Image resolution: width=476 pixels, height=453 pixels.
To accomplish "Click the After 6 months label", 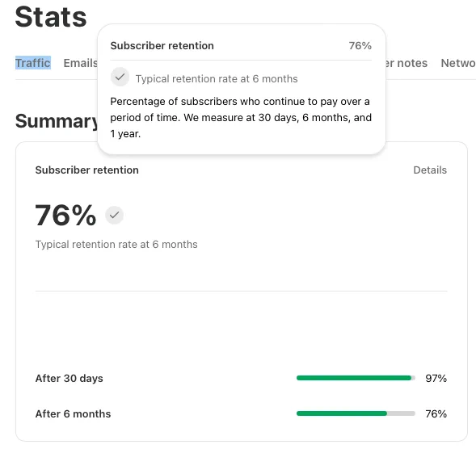I will pos(74,414).
